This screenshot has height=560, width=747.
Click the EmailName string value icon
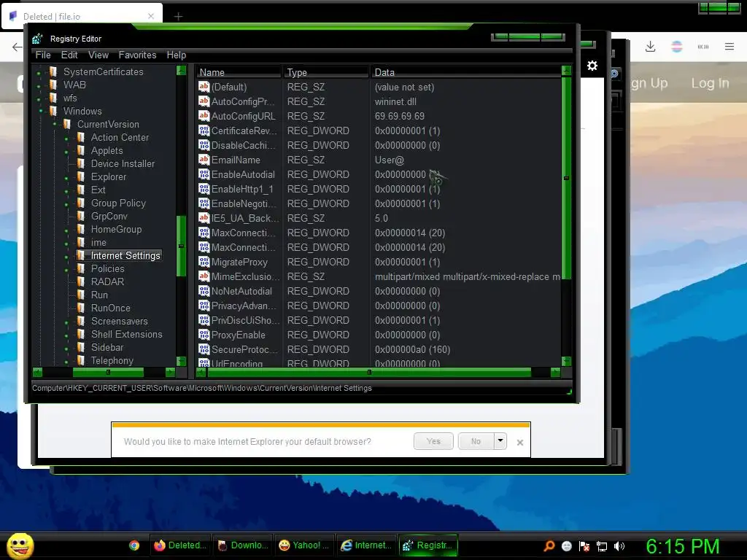(x=204, y=160)
